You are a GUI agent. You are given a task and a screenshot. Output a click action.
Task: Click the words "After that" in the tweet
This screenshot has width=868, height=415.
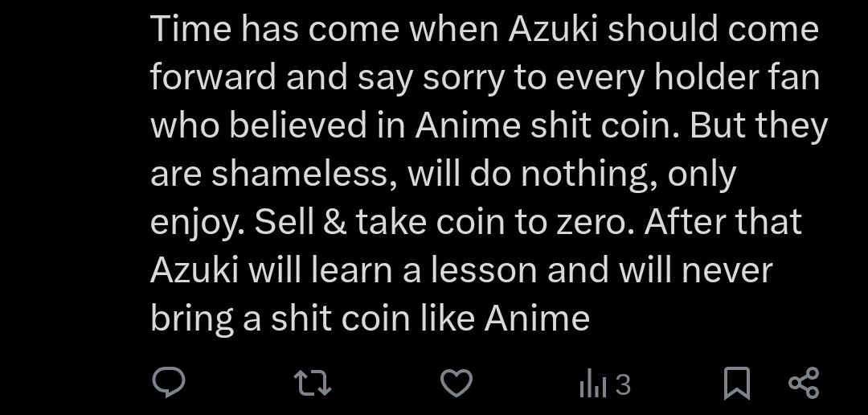tap(723, 222)
